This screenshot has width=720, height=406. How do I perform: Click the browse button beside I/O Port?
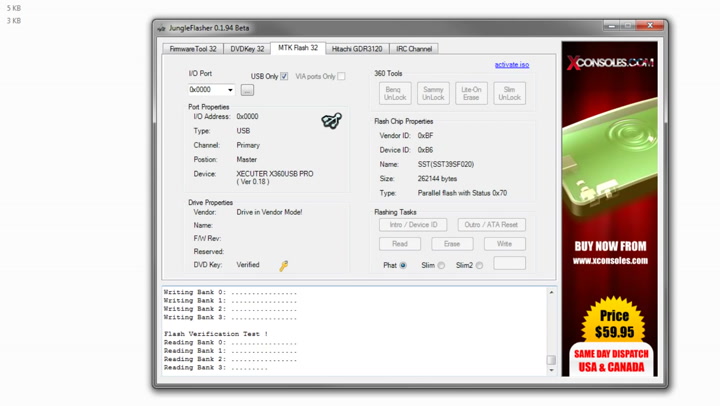[x=247, y=90]
